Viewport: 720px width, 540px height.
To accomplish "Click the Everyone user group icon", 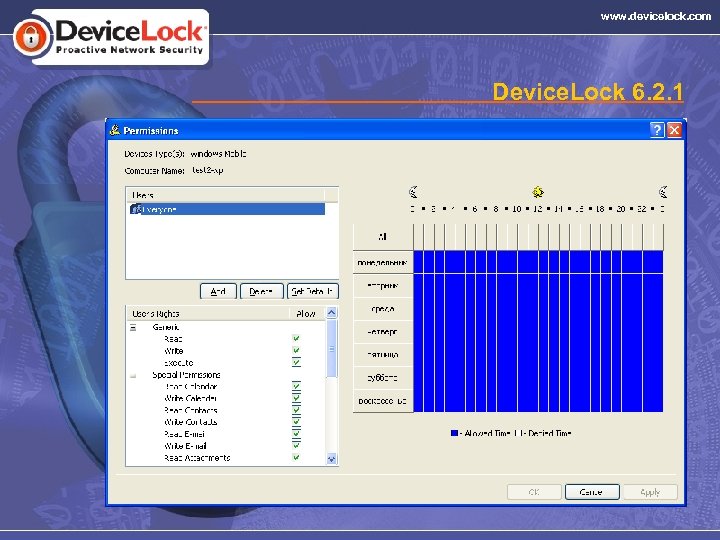I will 136,209.
